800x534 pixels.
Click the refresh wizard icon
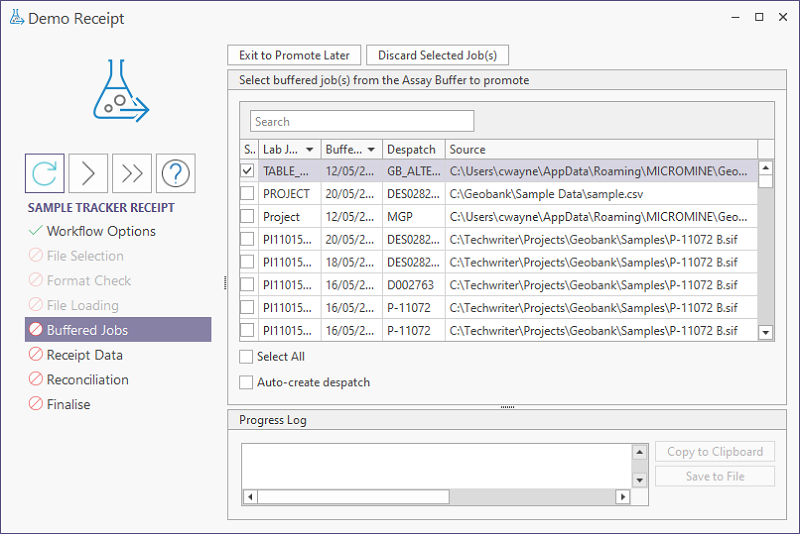tap(45, 173)
